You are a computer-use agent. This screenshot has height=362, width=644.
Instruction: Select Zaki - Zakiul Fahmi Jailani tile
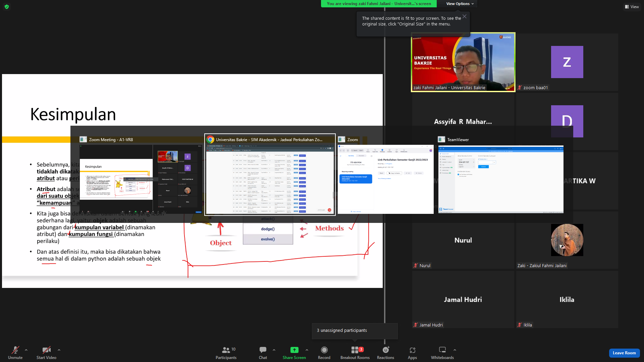[567, 240]
